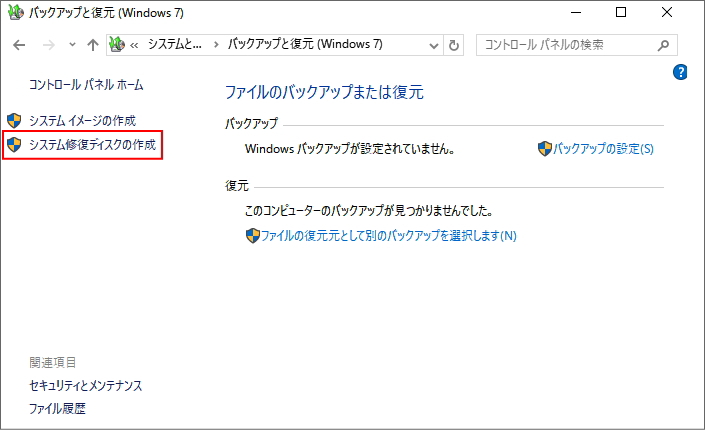The height and width of the screenshot is (435, 705).
Task: Refresh the page with the refresh button
Action: 455,46
